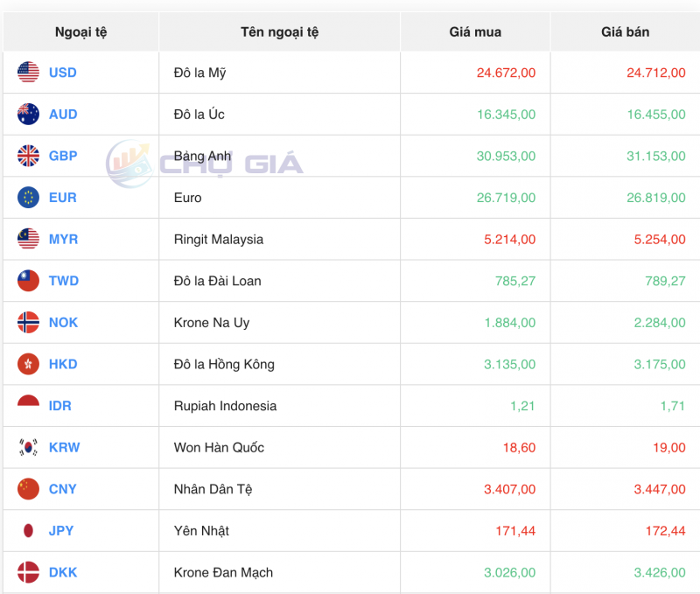Click the DKK Danish flag icon

click(x=27, y=572)
